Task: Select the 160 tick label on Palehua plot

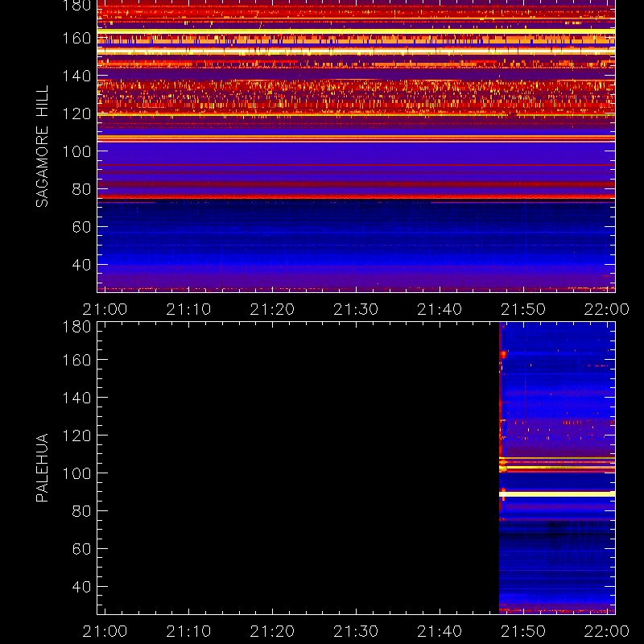Action: tap(76, 360)
